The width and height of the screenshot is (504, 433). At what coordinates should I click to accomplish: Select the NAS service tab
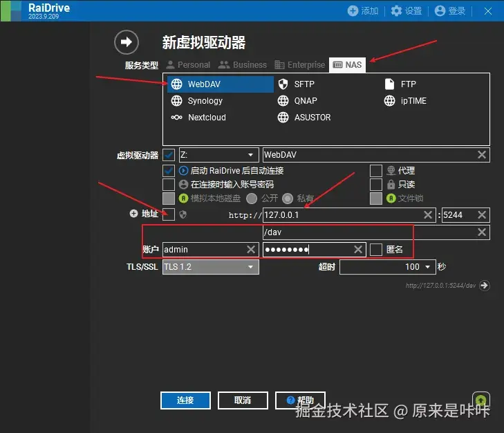[347, 65]
